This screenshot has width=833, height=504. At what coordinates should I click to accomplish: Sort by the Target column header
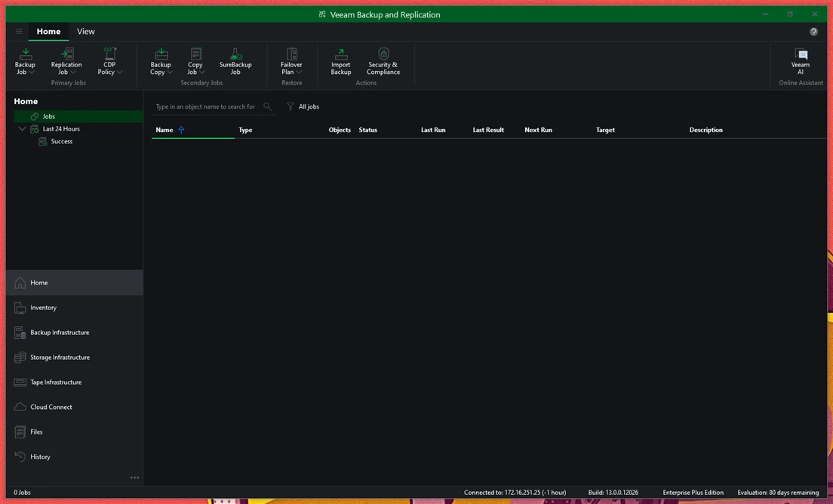click(x=605, y=130)
